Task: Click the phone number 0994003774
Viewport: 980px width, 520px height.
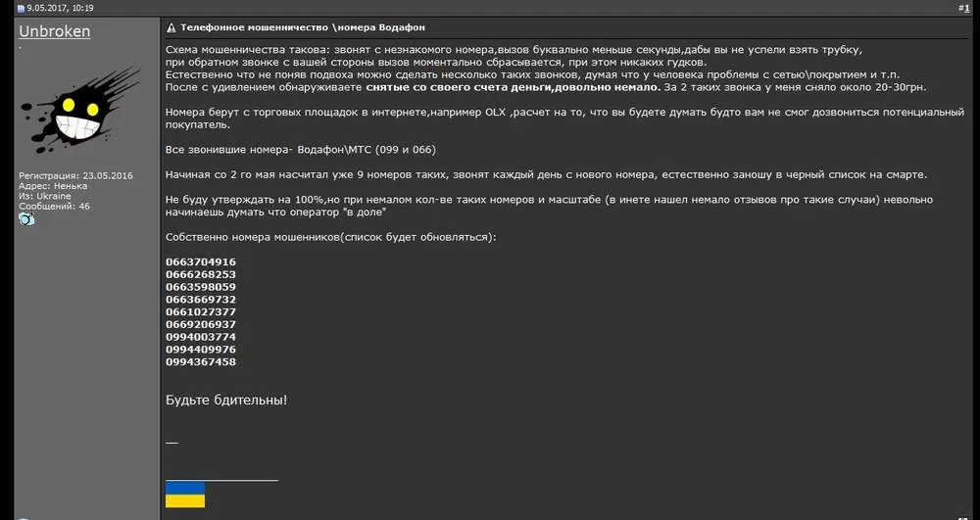Action: point(201,337)
